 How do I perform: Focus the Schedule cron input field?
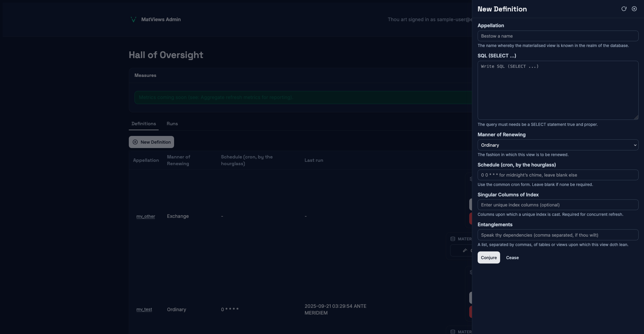(x=557, y=175)
